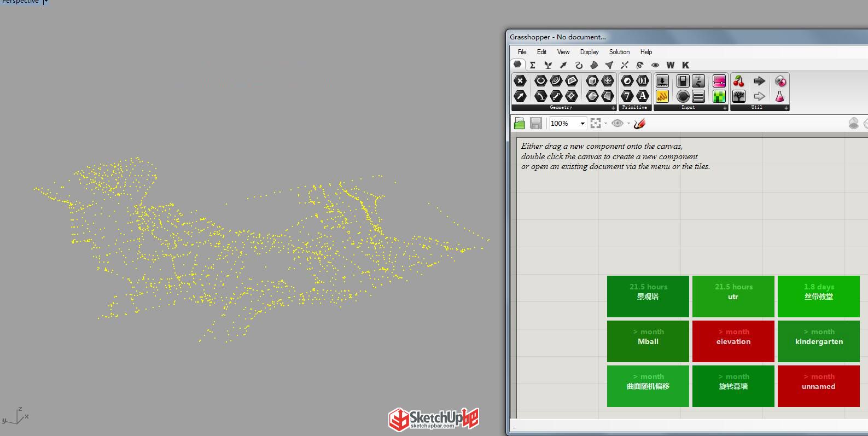
Task: Open the Display menu in Grasshopper
Action: [x=589, y=52]
